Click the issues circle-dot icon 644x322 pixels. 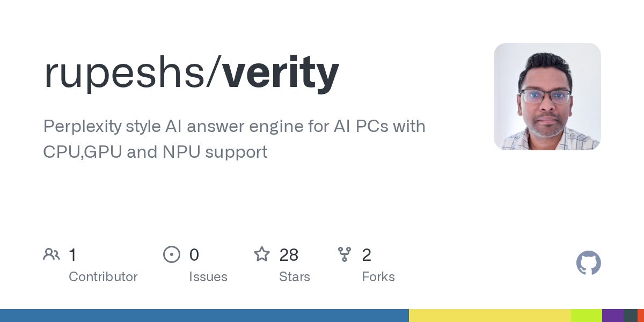click(x=171, y=254)
